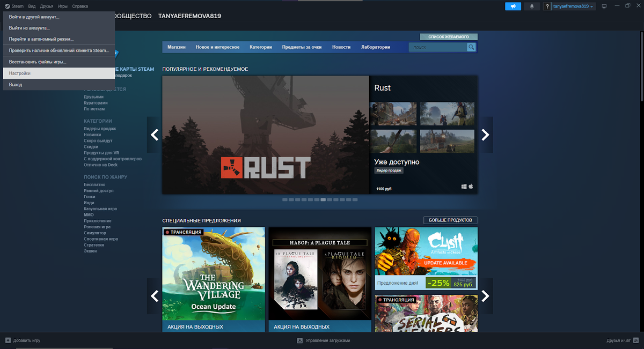644x349 pixels.
Task: Click the question-mark profile avatar
Action: pos(547,6)
